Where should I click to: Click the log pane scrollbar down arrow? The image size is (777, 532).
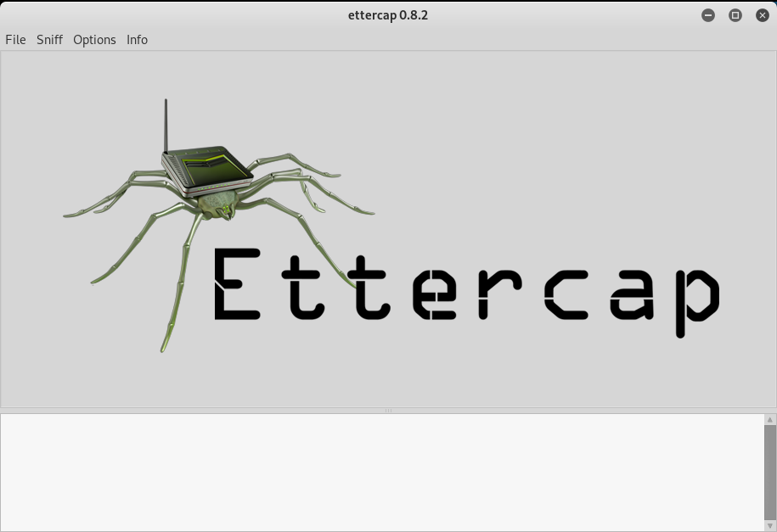click(770, 526)
